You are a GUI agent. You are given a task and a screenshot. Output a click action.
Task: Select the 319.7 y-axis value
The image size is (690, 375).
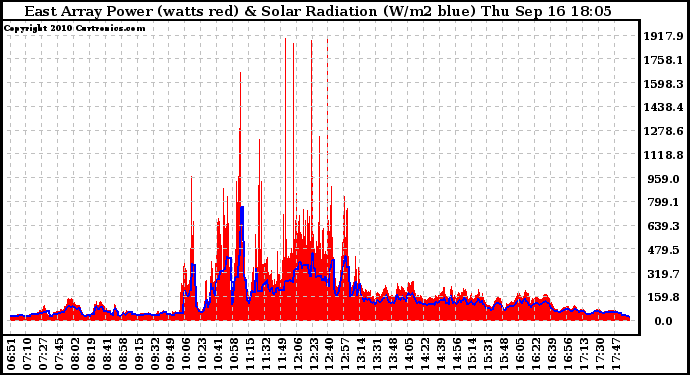point(663,274)
